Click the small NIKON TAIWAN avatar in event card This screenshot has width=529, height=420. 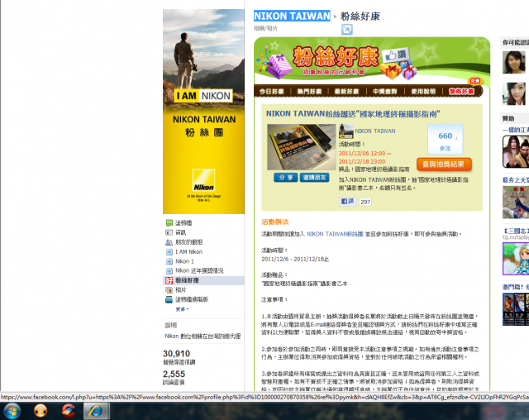coord(346,131)
